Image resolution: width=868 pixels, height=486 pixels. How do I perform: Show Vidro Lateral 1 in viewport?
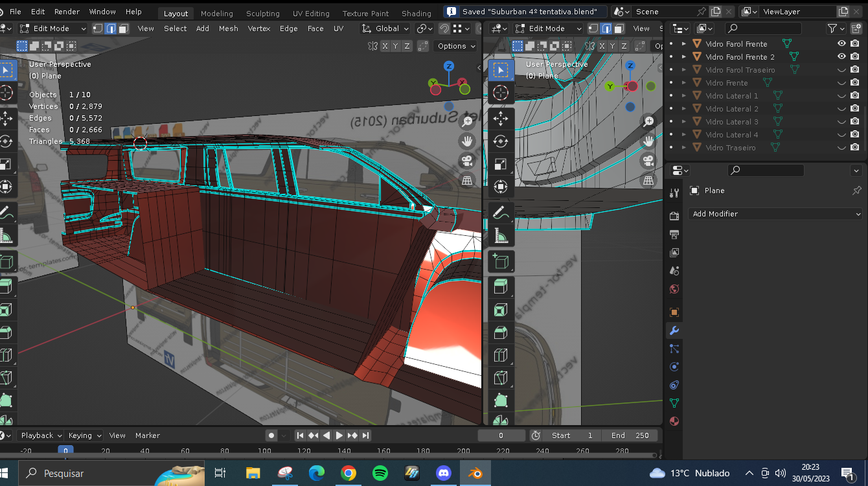841,96
